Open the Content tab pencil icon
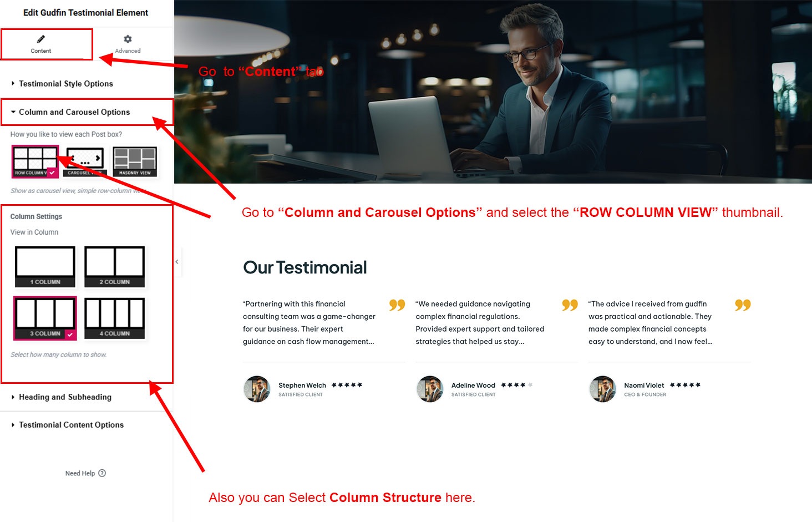This screenshot has width=812, height=522. point(40,39)
